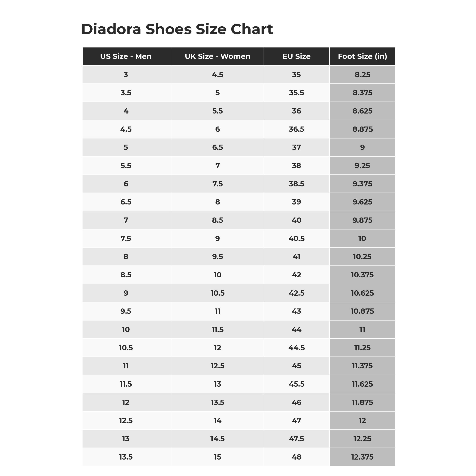
Task: Select the EU size 40.5 cell
Action: point(296,238)
